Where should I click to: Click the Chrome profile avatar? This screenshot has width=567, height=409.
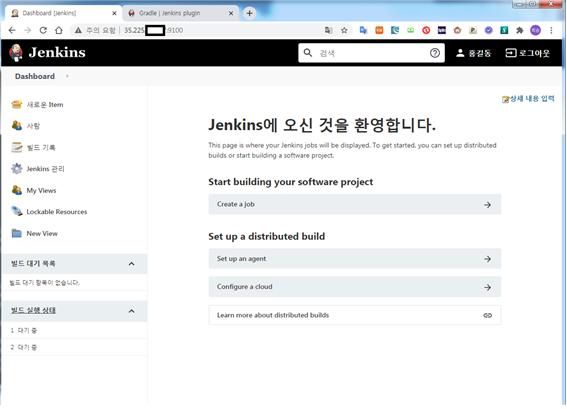pos(536,30)
